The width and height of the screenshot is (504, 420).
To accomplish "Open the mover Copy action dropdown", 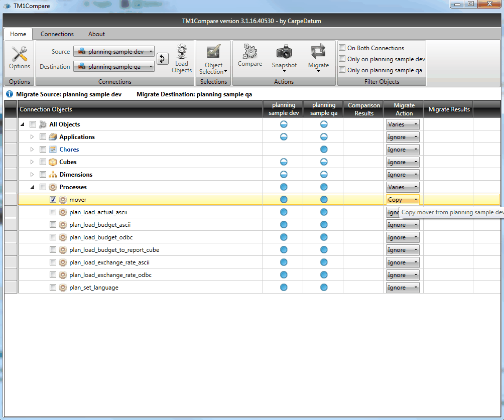I will [403, 200].
